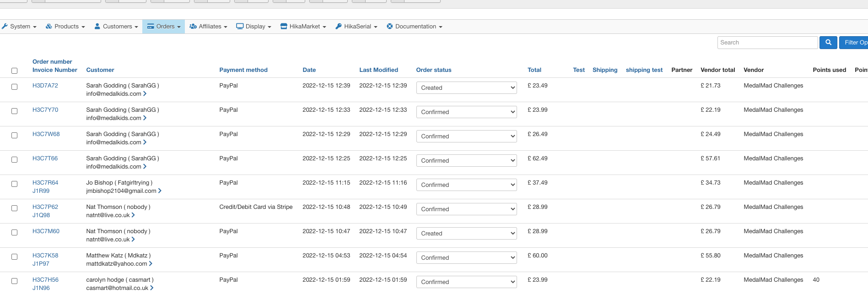
Task: Click the Filter Options button
Action: pos(855,43)
